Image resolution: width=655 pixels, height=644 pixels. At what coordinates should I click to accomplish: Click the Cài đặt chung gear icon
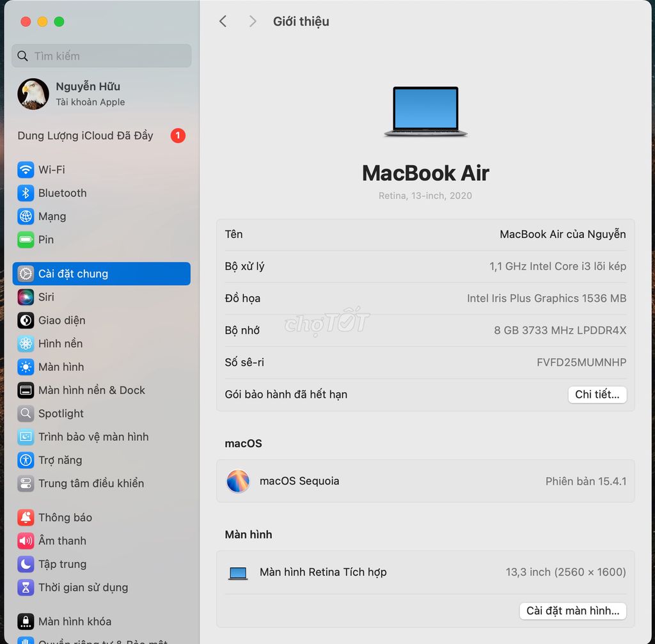pyautogui.click(x=26, y=274)
